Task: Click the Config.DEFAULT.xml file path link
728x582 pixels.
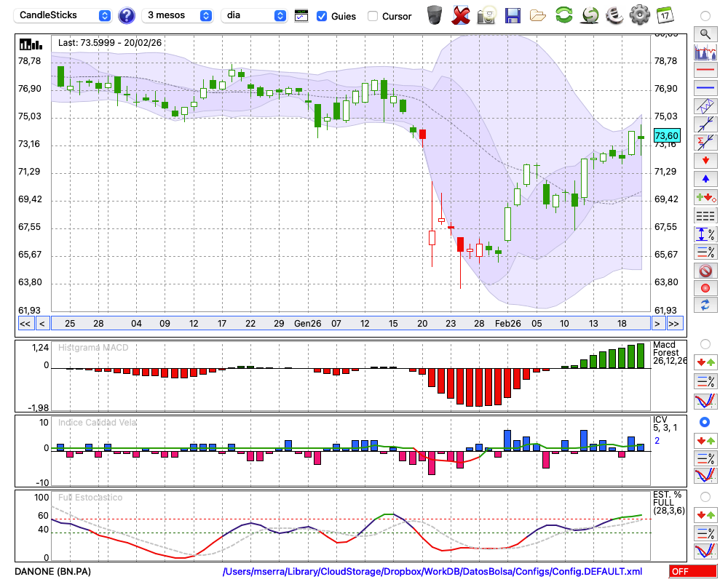Action: (432, 572)
